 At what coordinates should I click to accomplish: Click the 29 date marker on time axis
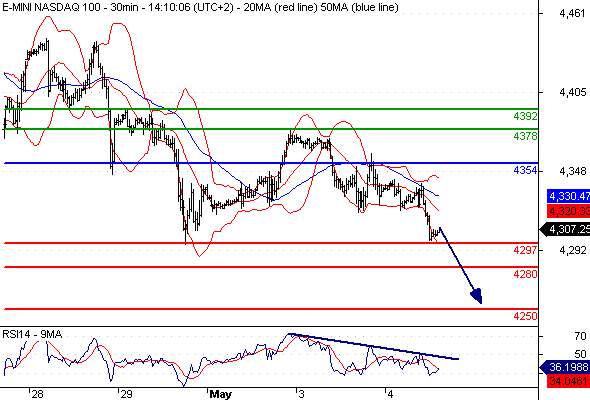[x=126, y=394]
